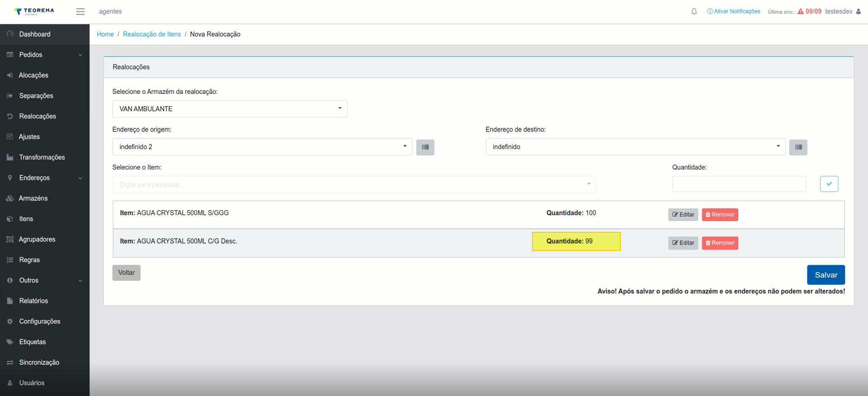Click the Armazéns cubes icon
The image size is (868, 396).
point(10,198)
